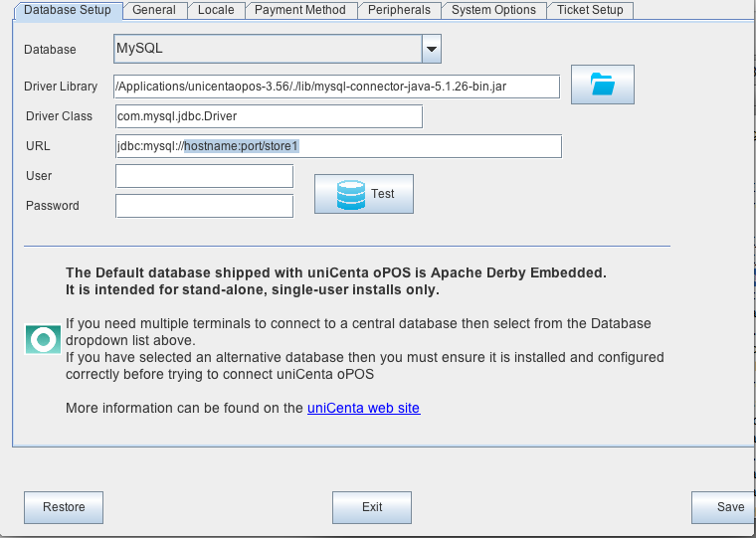Focus the Driver Library path field
Image resolution: width=756 pixels, height=538 pixels.
click(x=337, y=87)
